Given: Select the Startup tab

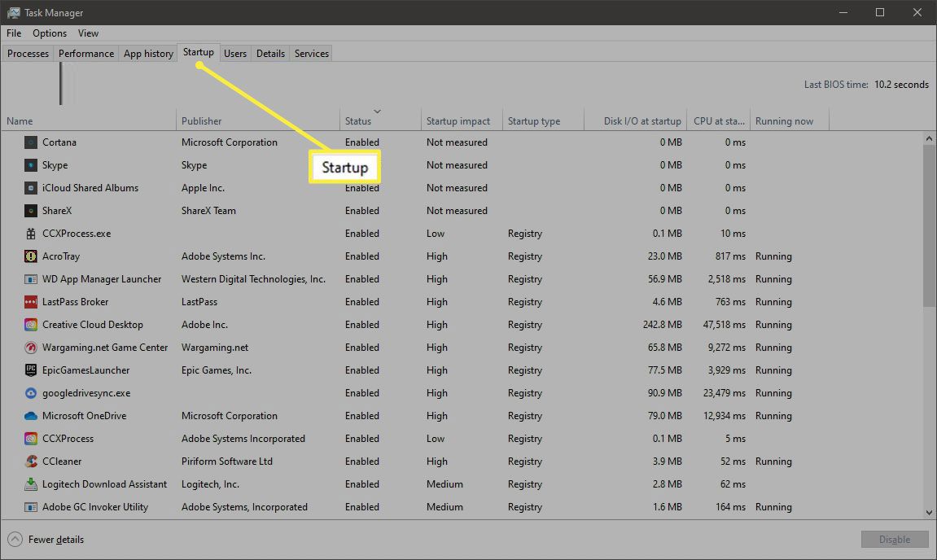Looking at the screenshot, I should click(x=199, y=52).
